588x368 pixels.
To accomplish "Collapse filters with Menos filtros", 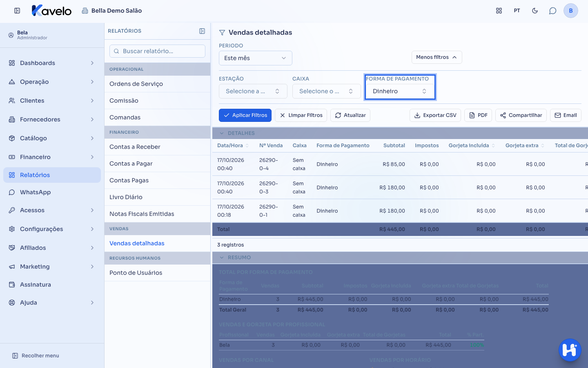I will tap(437, 57).
